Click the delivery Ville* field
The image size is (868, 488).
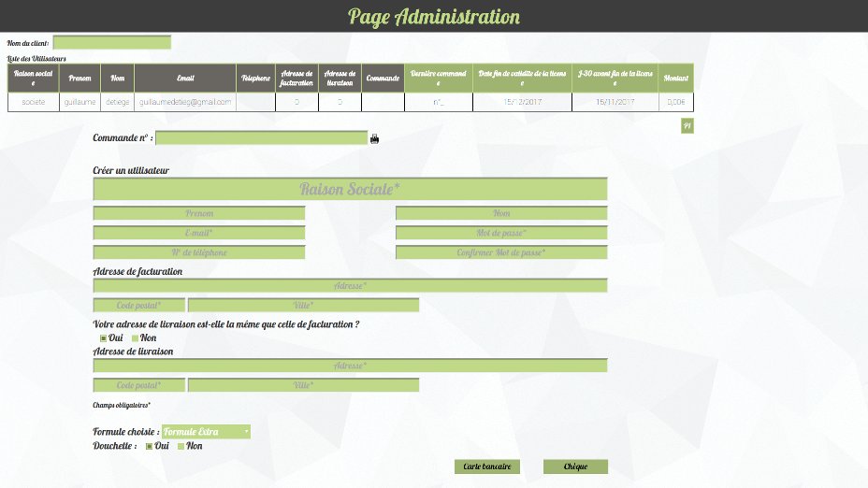point(303,385)
